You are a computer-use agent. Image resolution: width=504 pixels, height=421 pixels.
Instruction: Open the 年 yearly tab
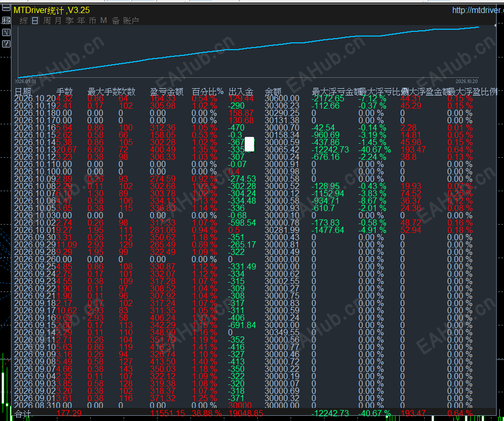point(81,20)
